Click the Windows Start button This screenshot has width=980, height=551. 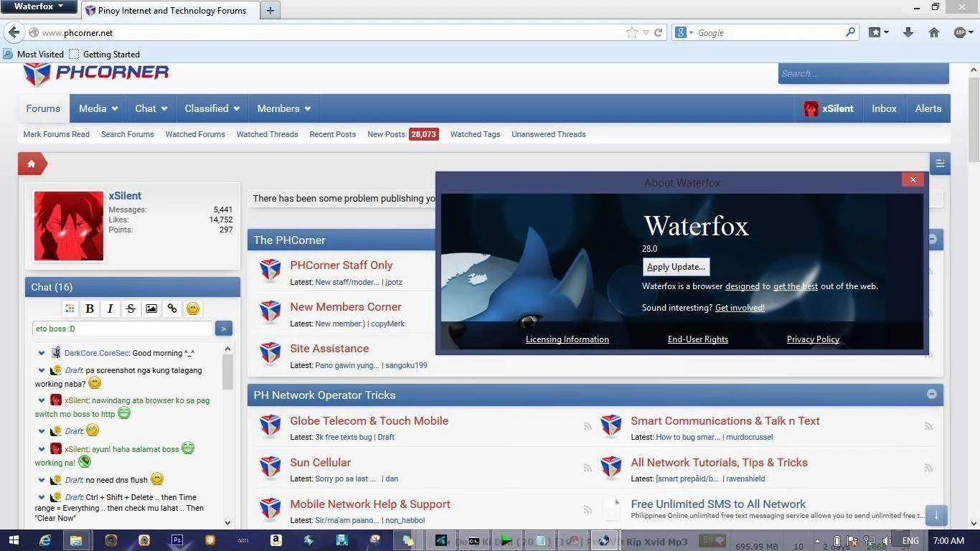point(14,540)
